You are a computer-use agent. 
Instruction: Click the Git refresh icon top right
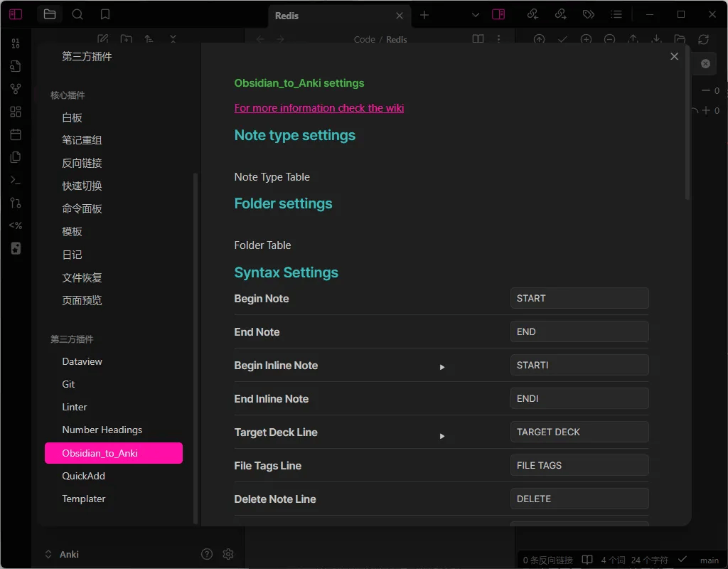[x=703, y=40]
